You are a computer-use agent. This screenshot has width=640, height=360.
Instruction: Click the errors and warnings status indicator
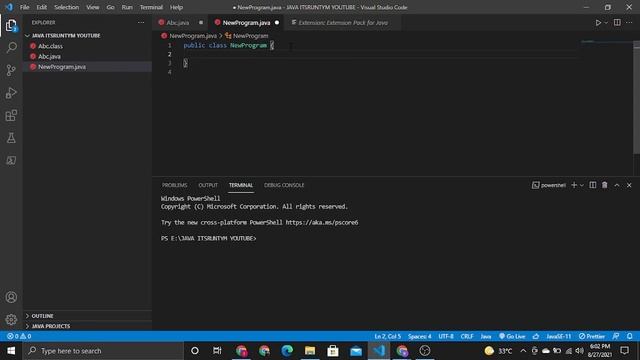click(19, 336)
